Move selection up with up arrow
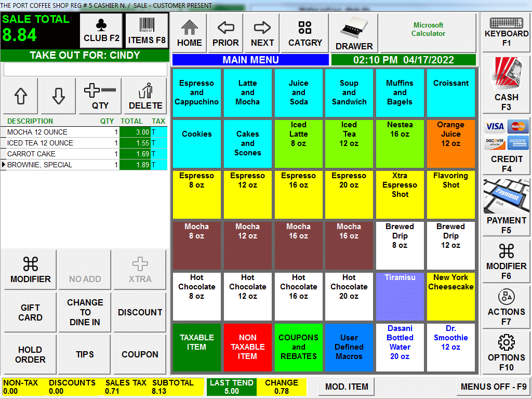 coord(21,96)
